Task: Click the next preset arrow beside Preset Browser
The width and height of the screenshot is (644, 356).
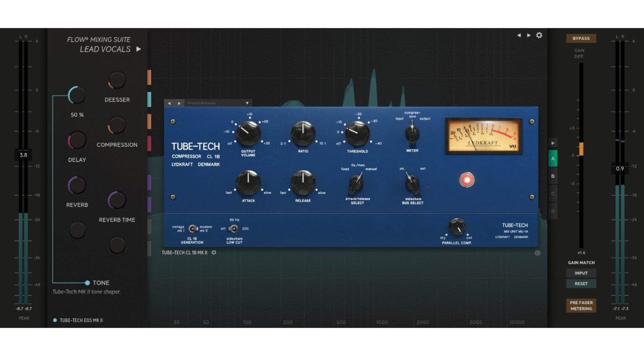Action: 179,103
